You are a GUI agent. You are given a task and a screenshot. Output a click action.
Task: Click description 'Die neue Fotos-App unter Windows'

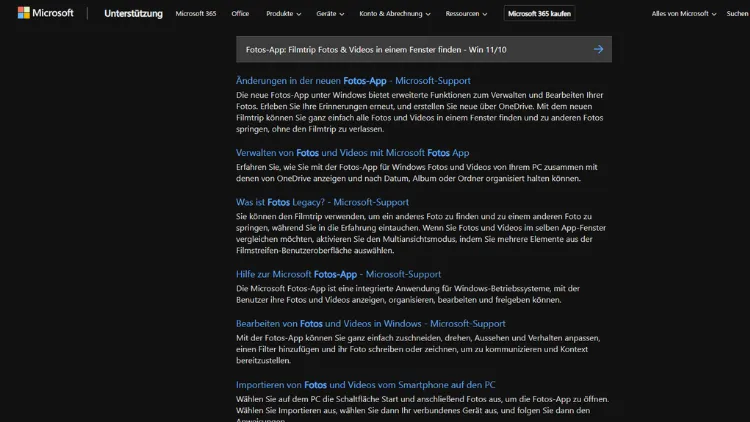[419, 112]
